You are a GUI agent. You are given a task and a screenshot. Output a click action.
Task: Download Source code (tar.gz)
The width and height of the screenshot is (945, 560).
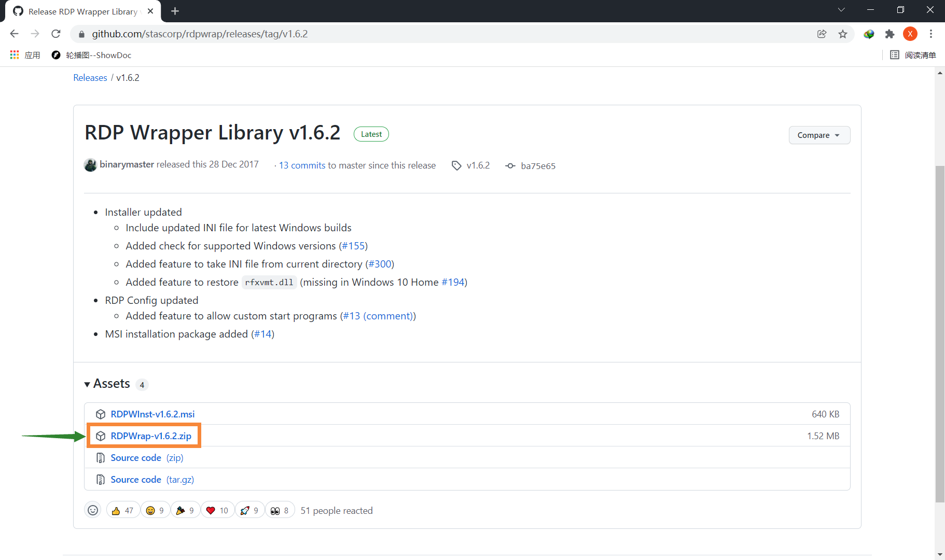[x=152, y=479]
